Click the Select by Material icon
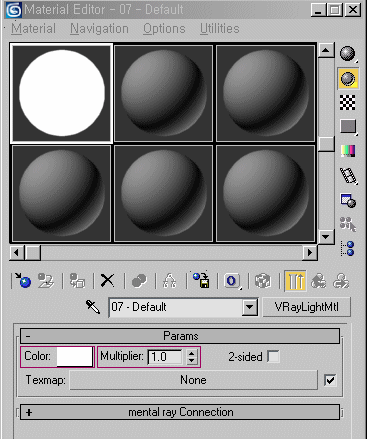 click(x=348, y=224)
